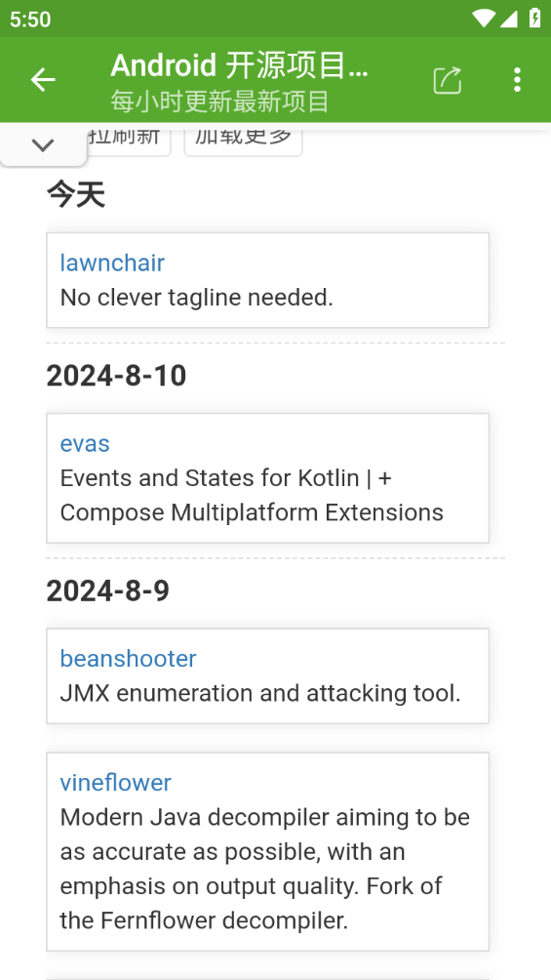551x980 pixels.
Task: Tap the battery charging icon
Action: [x=534, y=19]
